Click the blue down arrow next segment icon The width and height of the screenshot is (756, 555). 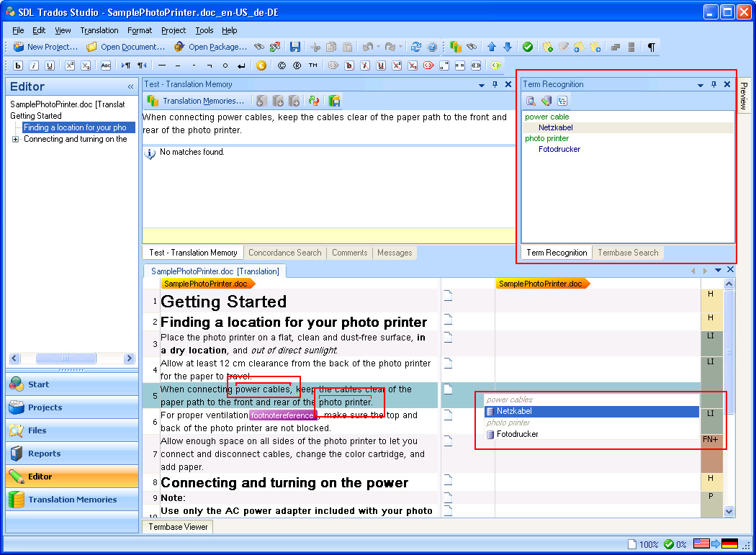[x=507, y=47]
